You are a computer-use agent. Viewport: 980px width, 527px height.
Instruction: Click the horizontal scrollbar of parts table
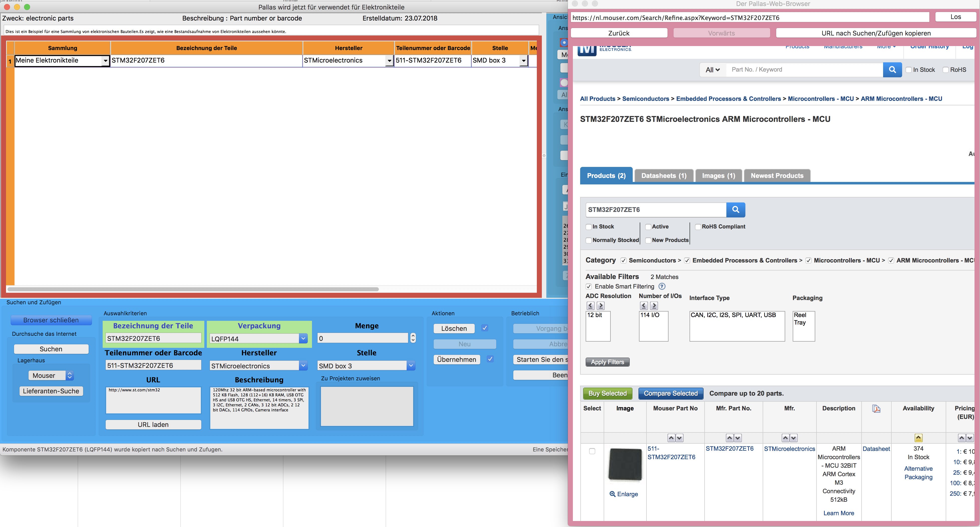pos(193,289)
